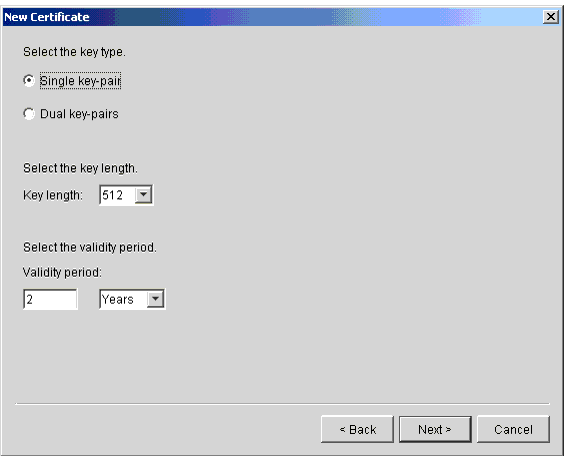
Task: Click the 'Select the key length.' text
Action: click(80, 168)
